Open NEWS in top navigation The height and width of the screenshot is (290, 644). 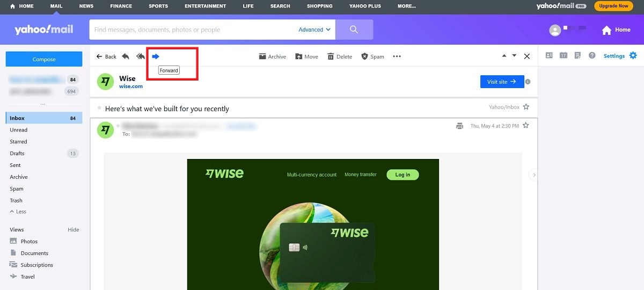[86, 6]
